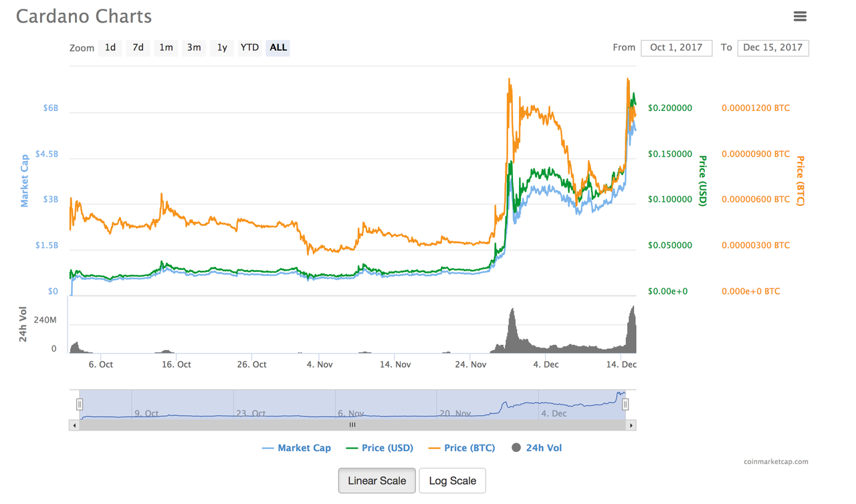The height and width of the screenshot is (504, 856).
Task: Edit the To date field
Action: [x=773, y=47]
